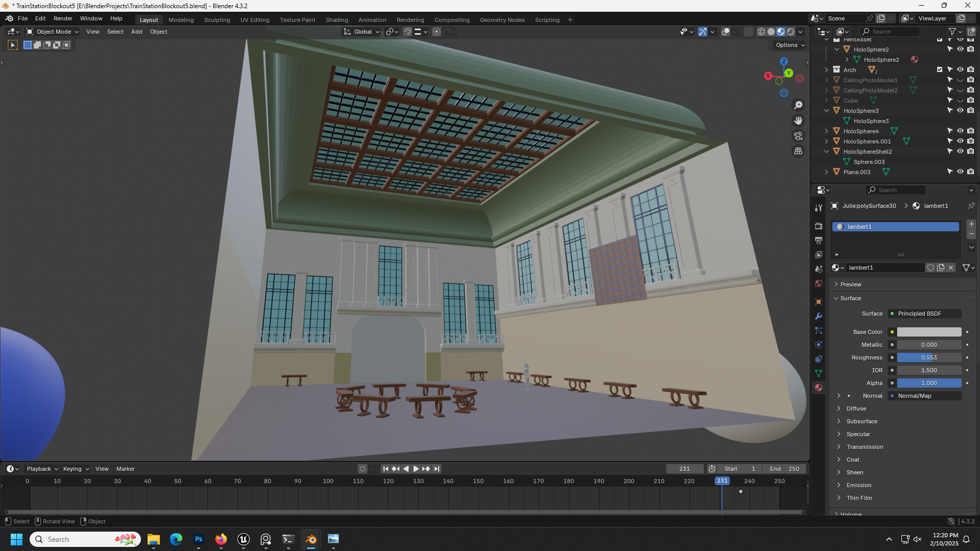Viewport: 980px width, 551px height.
Task: Open the Material properties tab icon
Action: point(819,388)
